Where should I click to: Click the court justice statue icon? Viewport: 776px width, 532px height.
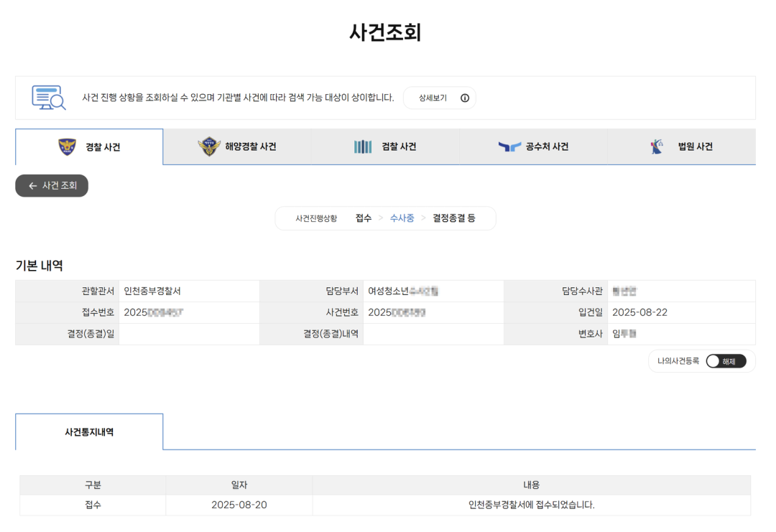(657, 146)
